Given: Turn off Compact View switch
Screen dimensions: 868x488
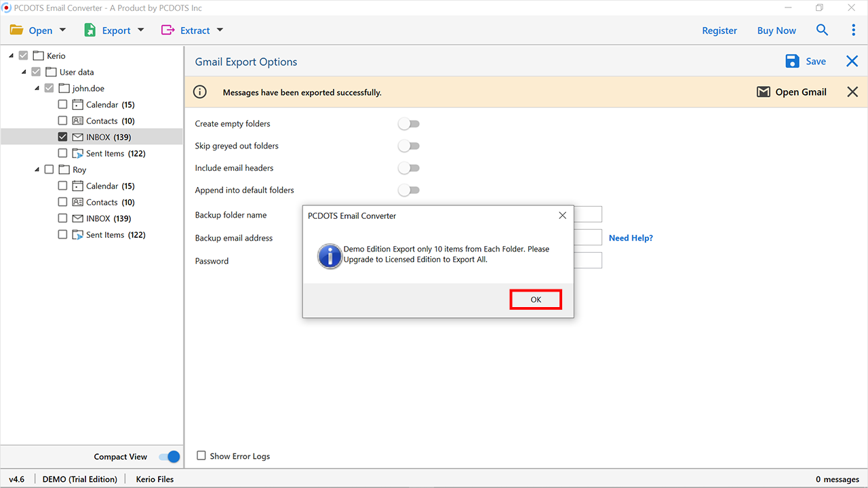Looking at the screenshot, I should (170, 457).
